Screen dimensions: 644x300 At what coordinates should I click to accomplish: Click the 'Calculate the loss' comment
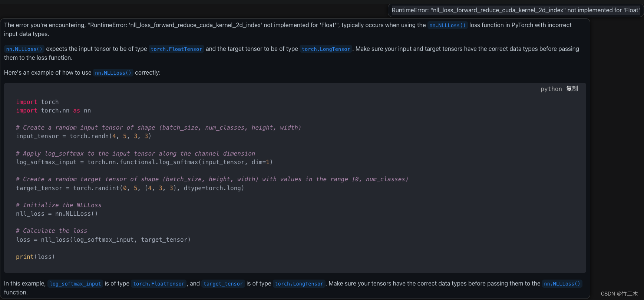[52, 231]
